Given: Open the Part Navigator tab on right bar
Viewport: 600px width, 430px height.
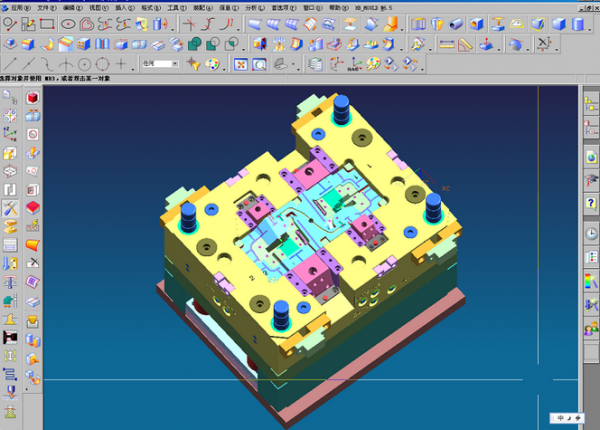Looking at the screenshot, I should click(591, 128).
